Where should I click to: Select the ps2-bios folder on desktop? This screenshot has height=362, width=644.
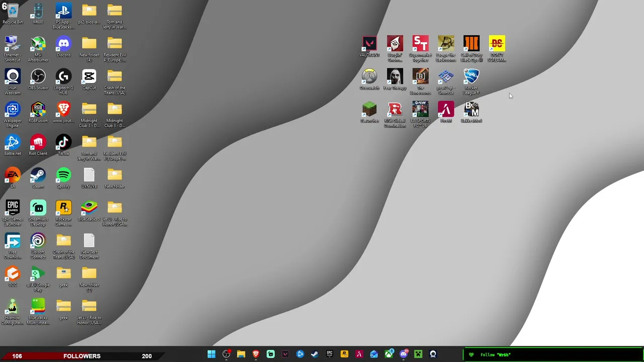click(x=89, y=14)
